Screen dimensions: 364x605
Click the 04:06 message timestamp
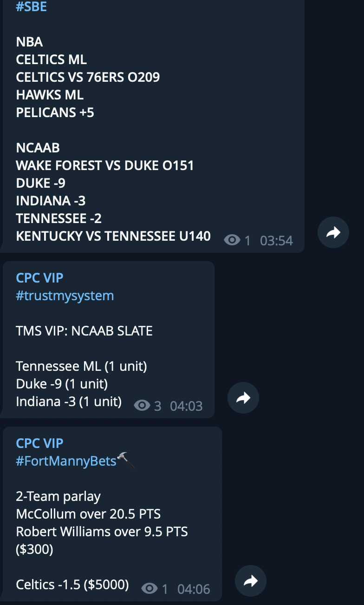[194, 589]
